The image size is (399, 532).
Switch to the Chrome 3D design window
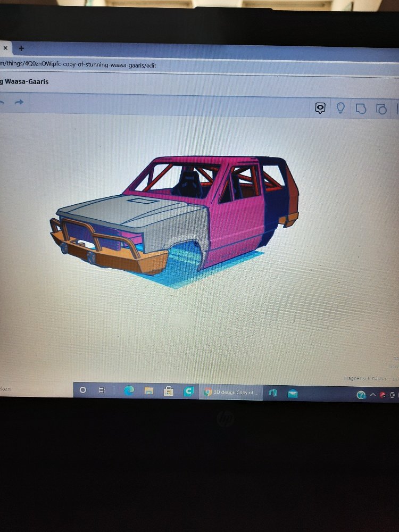231,393
